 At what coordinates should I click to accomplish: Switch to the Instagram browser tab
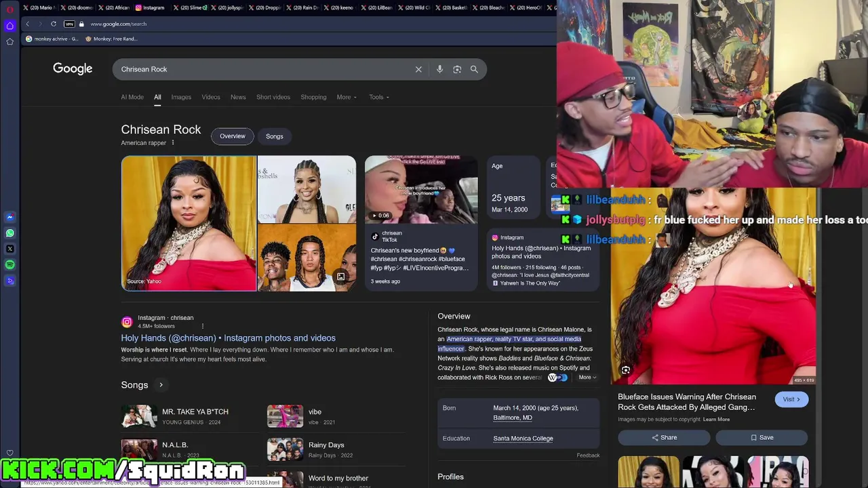pyautogui.click(x=150, y=7)
